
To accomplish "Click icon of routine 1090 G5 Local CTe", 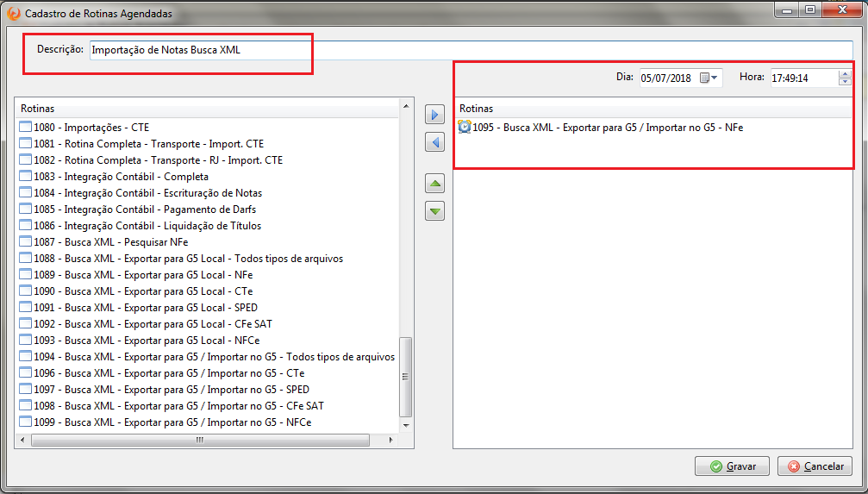I will [x=26, y=291].
